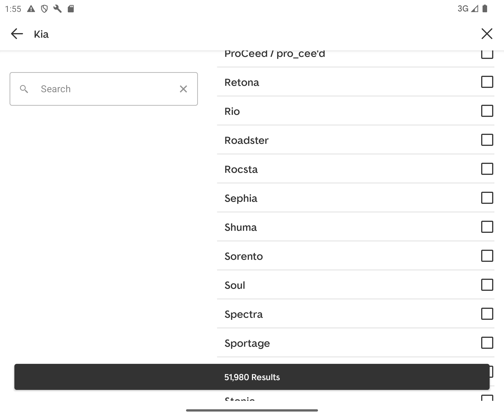Tap the Sorento model label
The image size is (504, 420).
point(244,257)
